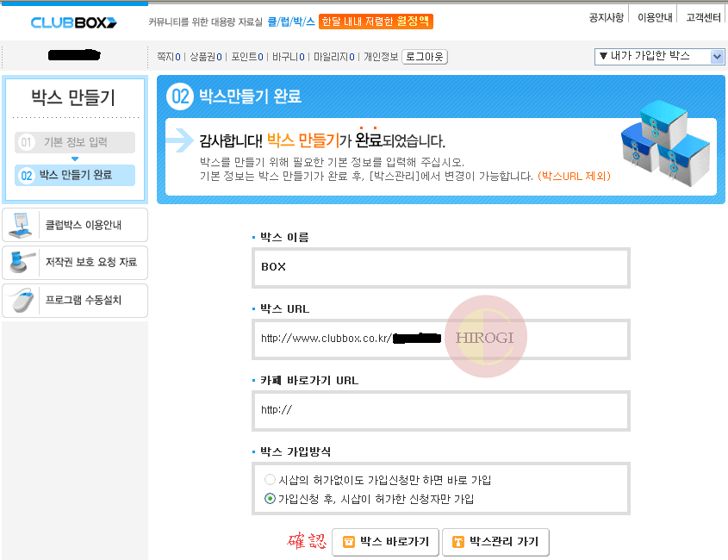Click the 박스 만들기 sidebar heading
Screen dimensions: 728x560
[x=73, y=97]
